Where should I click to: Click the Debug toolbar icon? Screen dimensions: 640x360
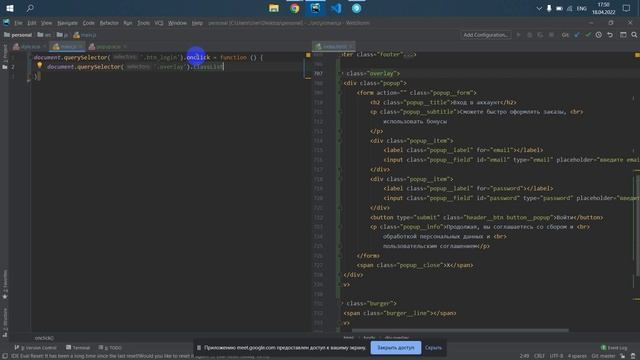pyautogui.click(x=529, y=35)
